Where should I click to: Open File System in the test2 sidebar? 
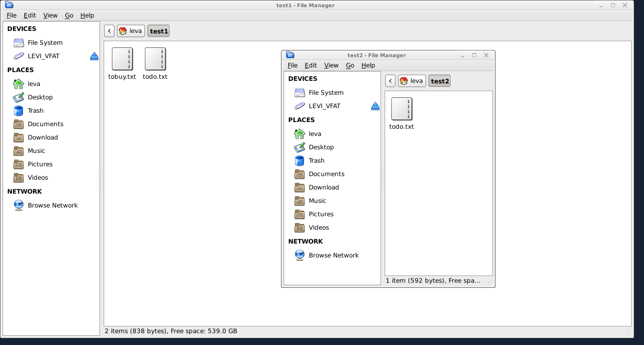pyautogui.click(x=325, y=93)
